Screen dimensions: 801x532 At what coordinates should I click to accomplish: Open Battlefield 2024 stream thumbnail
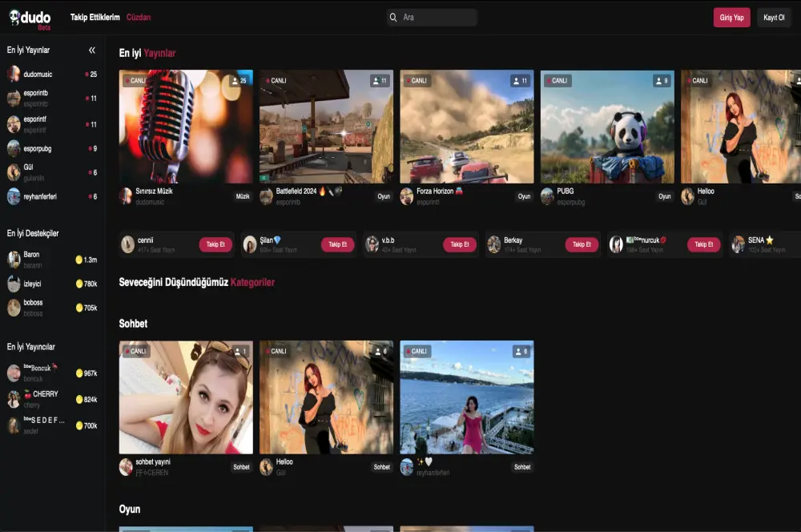pos(327,127)
